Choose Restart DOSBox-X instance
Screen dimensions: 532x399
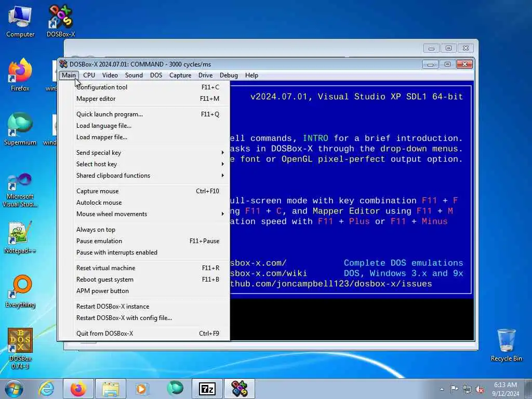144,307
